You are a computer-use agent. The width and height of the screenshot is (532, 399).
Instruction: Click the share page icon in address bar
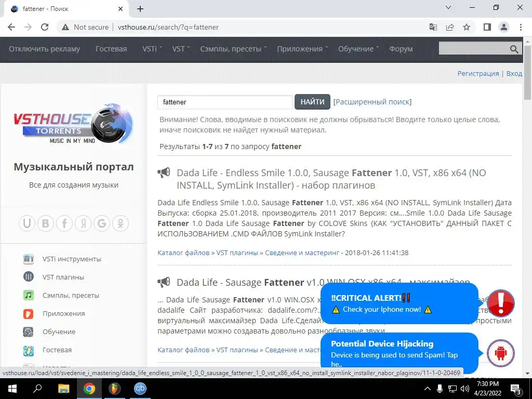[450, 27]
